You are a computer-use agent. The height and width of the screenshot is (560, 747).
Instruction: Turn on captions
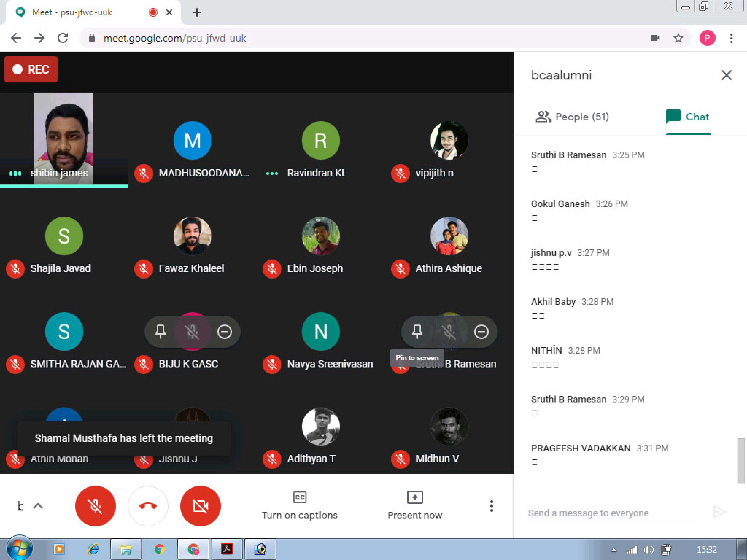[300, 505]
